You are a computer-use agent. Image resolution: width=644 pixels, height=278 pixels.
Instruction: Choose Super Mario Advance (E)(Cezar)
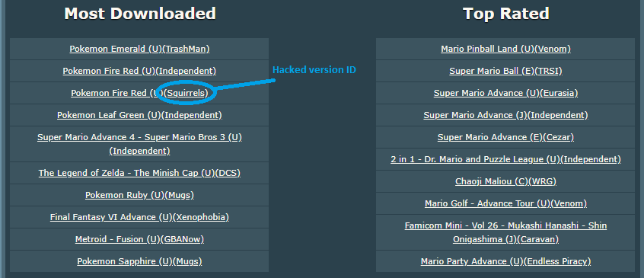[506, 138]
